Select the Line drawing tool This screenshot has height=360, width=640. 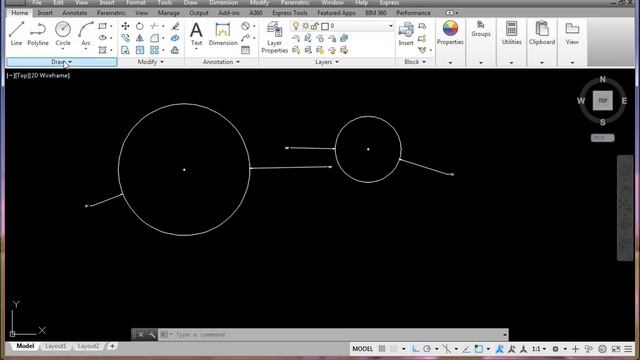tap(16, 33)
